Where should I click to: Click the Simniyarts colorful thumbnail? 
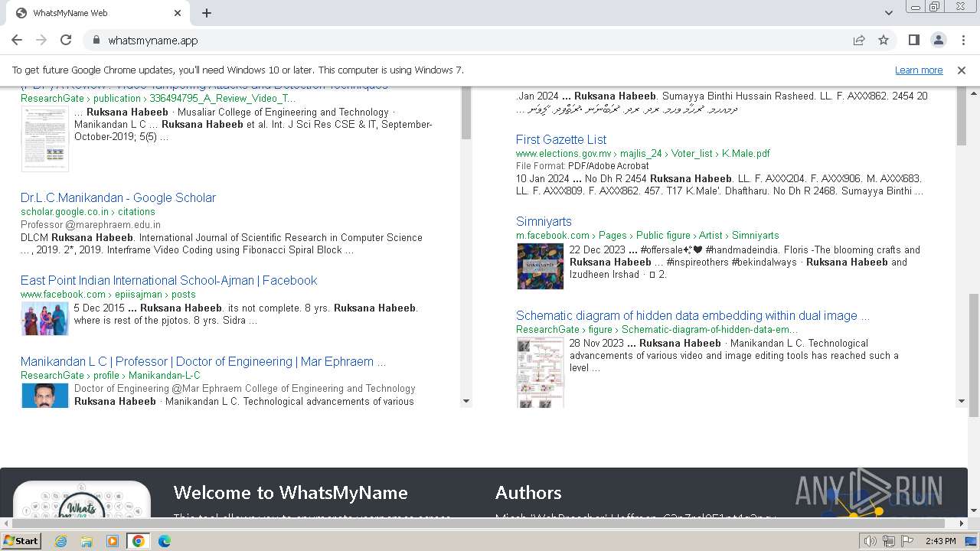coord(541,266)
